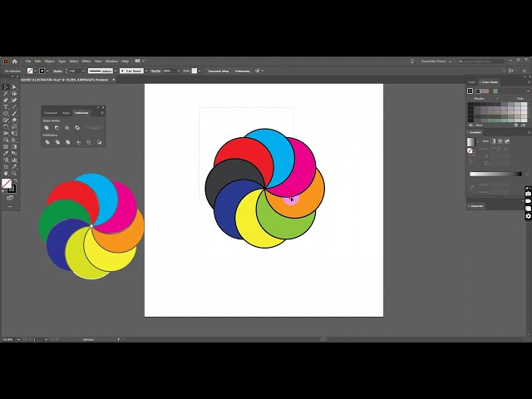Switch to the Align tab

click(x=66, y=113)
